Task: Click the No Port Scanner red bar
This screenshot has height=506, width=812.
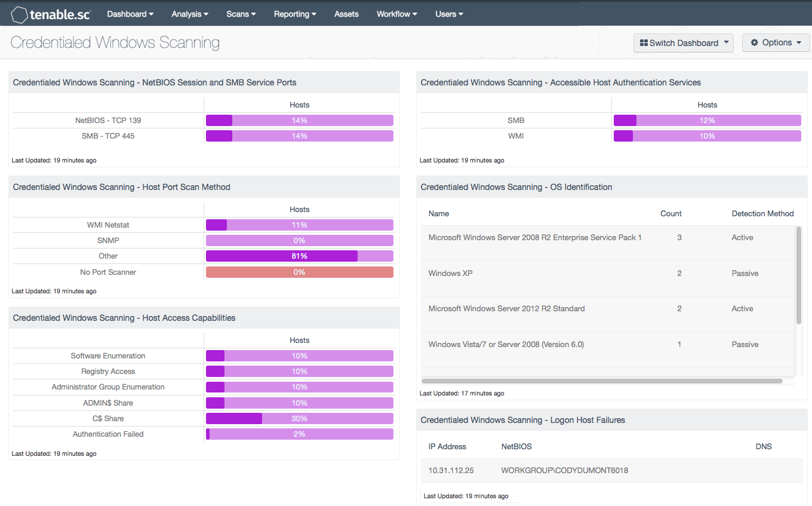Action: [299, 272]
